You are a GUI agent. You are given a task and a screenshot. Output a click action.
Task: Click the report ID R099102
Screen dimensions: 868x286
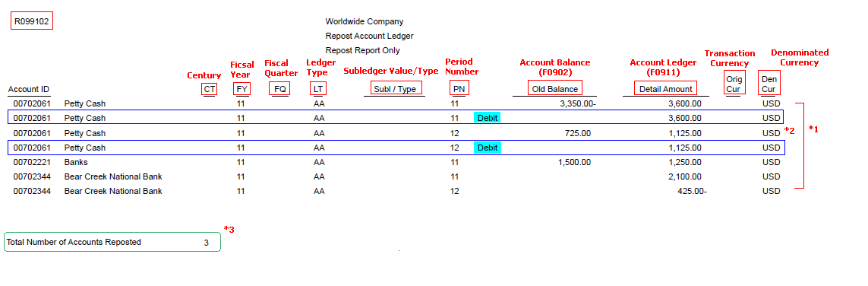pos(32,21)
